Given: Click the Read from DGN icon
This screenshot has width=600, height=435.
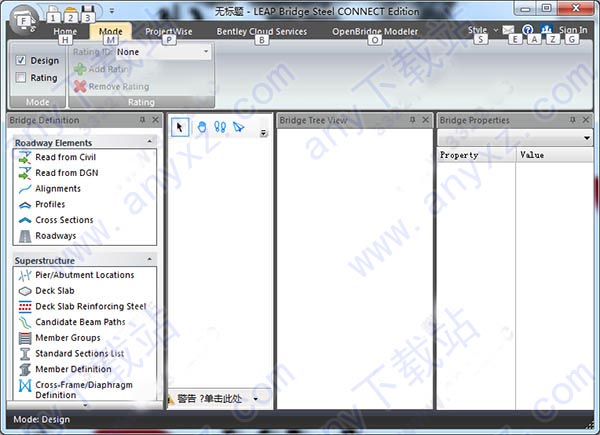Looking at the screenshot, I should [25, 173].
